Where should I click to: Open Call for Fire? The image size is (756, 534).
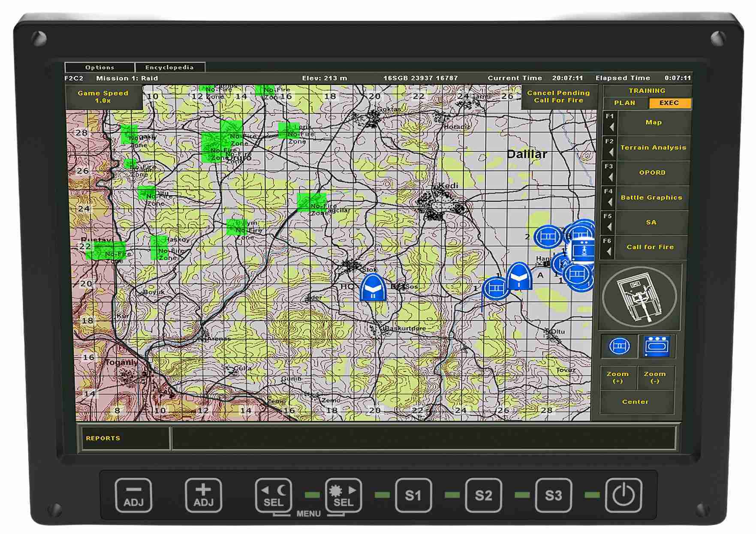pos(651,247)
